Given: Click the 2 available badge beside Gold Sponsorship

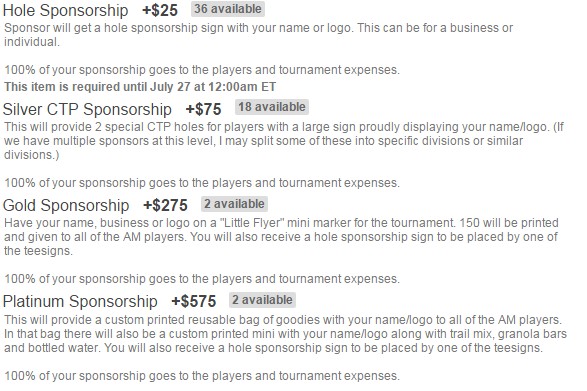Looking at the screenshot, I should pos(234,204).
